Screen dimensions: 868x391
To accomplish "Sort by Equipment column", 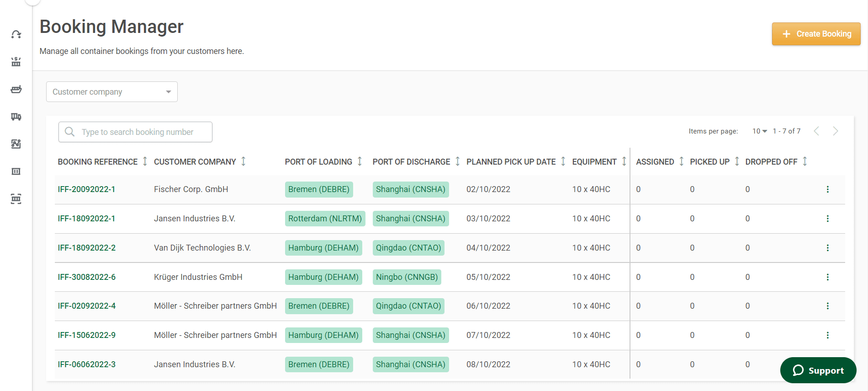I will click(624, 161).
